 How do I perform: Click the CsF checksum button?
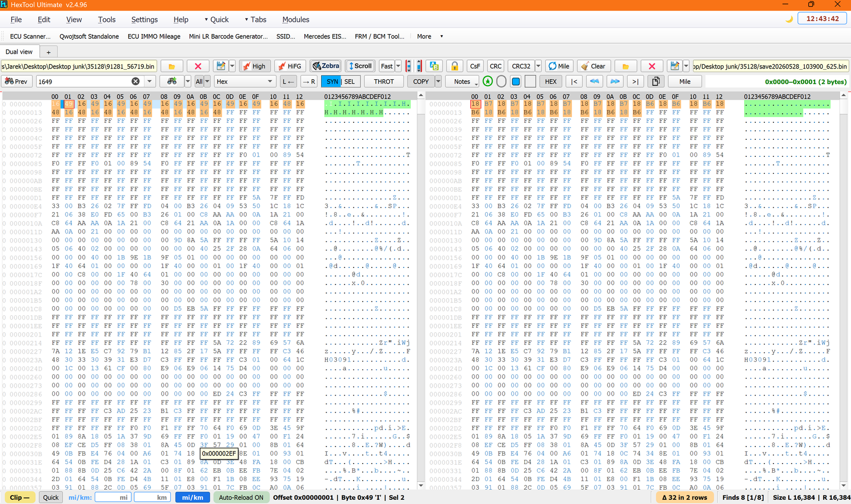[475, 66]
